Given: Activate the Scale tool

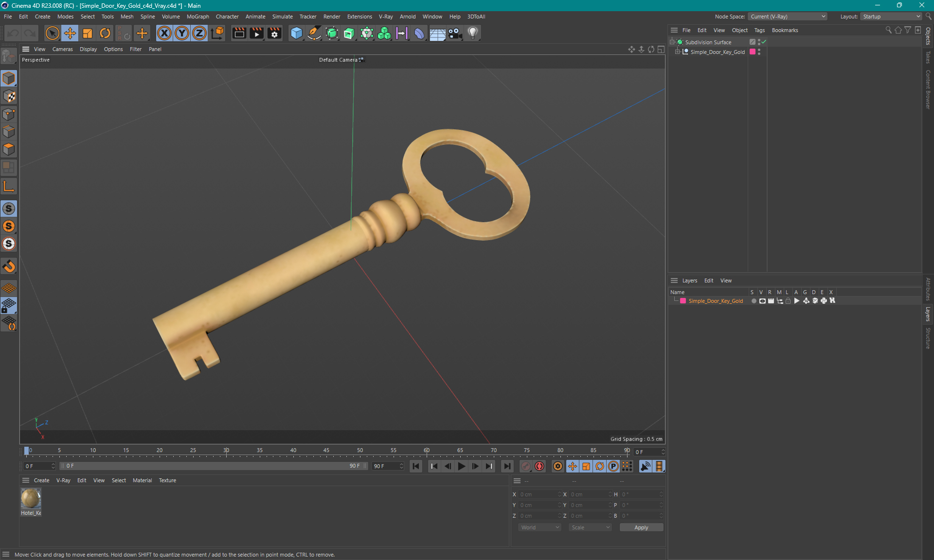Looking at the screenshot, I should 87,33.
